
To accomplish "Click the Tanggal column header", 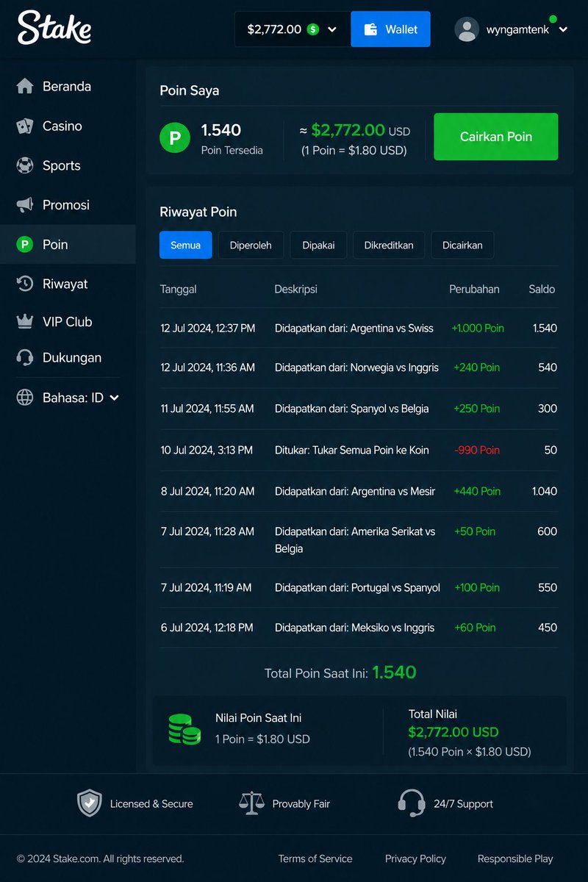I will click(x=179, y=289).
